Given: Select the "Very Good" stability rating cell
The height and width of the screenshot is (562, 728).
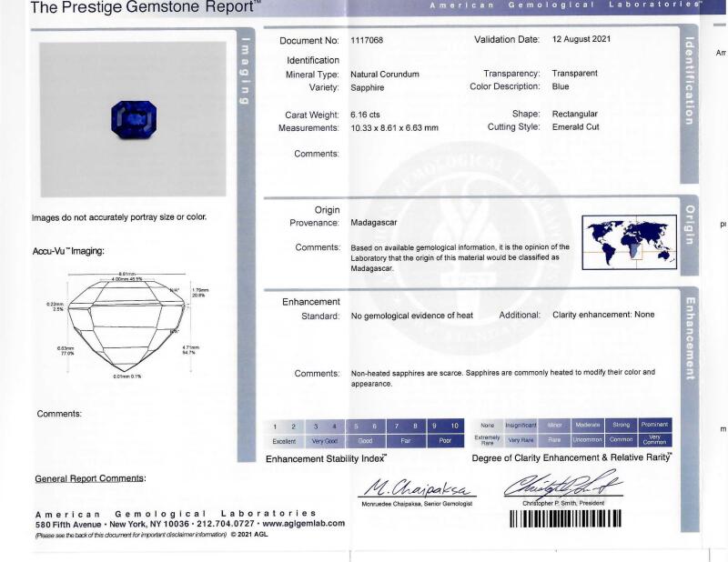Looking at the screenshot, I should [325, 440].
